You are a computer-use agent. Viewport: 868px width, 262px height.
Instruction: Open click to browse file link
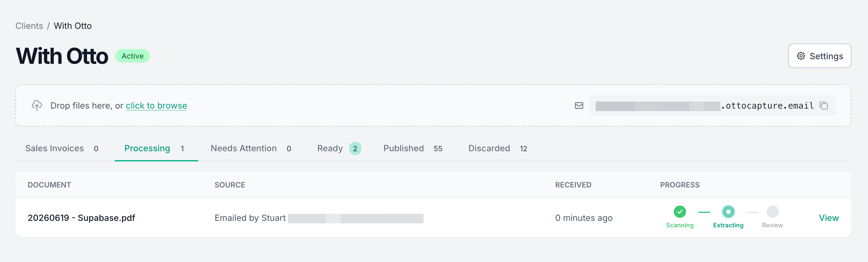156,106
